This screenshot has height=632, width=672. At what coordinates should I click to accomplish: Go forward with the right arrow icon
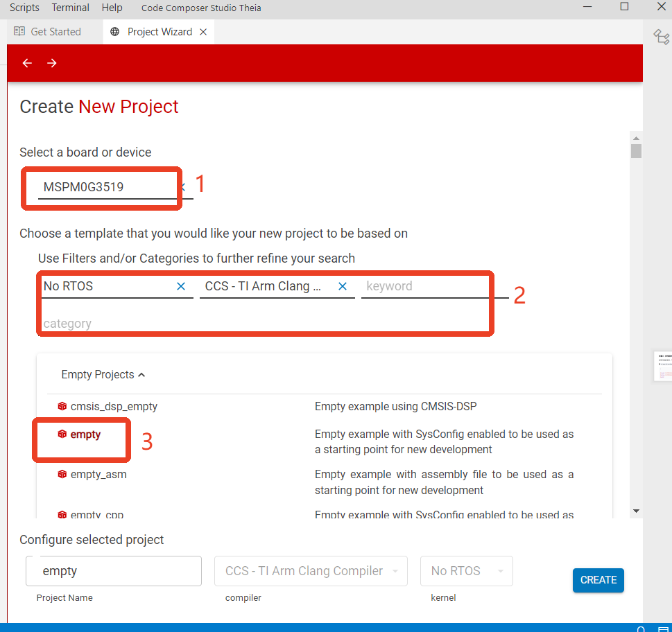tap(52, 63)
